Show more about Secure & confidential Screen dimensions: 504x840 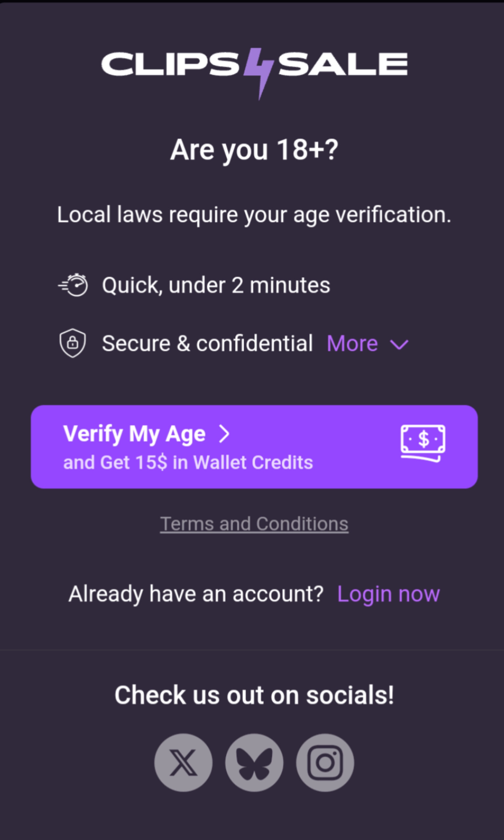tap(352, 343)
